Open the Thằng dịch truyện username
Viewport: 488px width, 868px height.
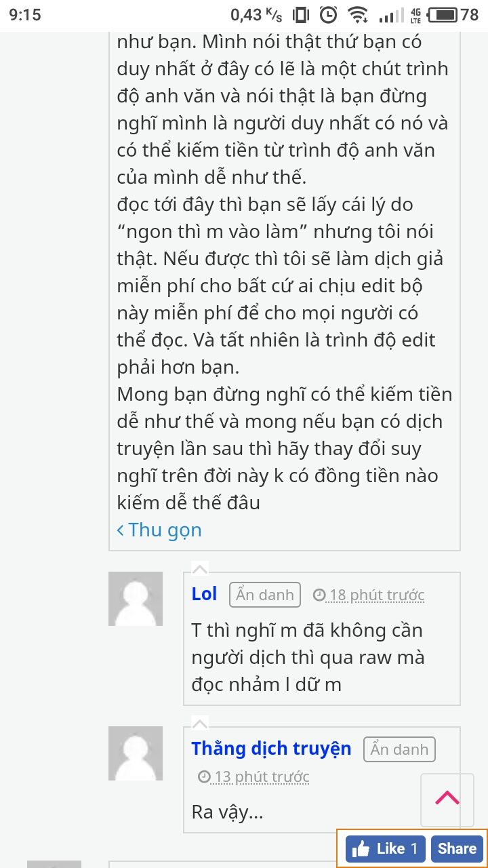click(x=271, y=749)
